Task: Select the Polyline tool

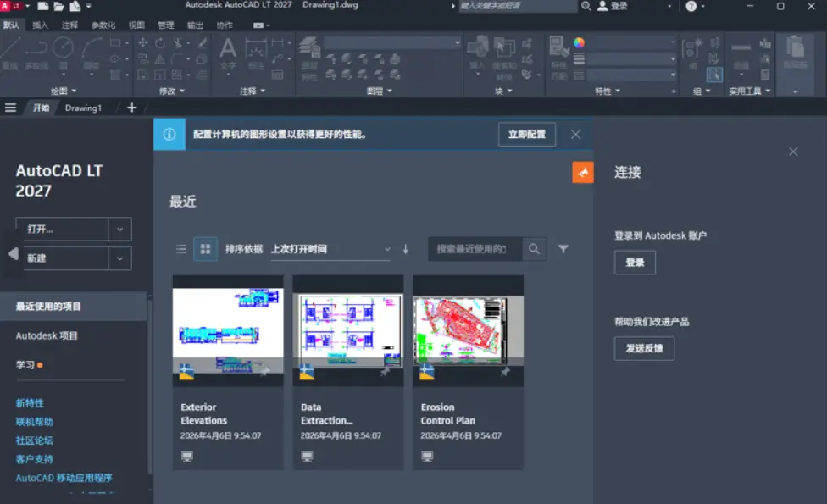Action: pyautogui.click(x=36, y=53)
